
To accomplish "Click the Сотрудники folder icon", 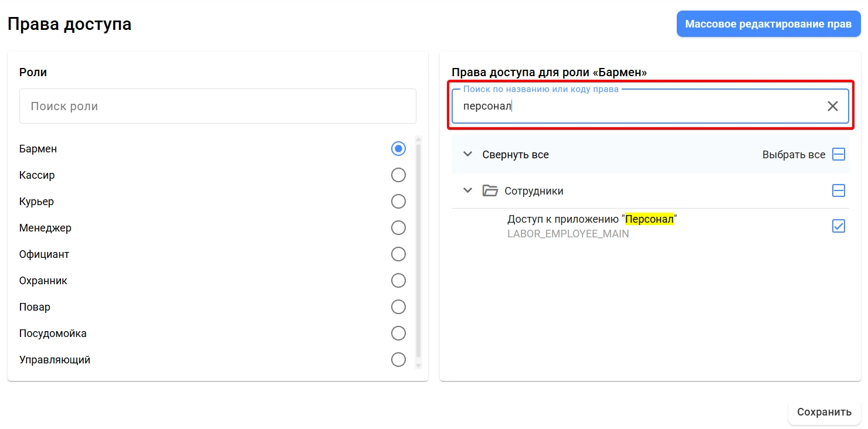I will coord(490,190).
